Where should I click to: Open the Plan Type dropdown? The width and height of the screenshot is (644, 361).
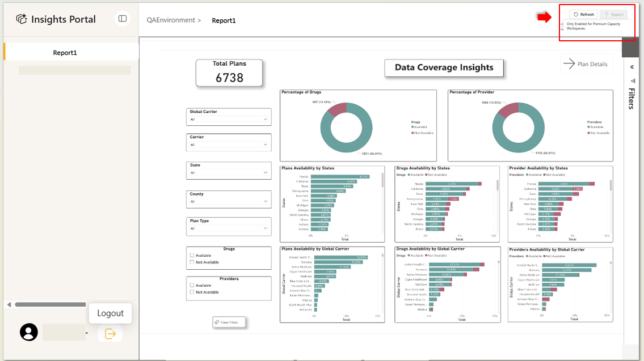point(229,228)
